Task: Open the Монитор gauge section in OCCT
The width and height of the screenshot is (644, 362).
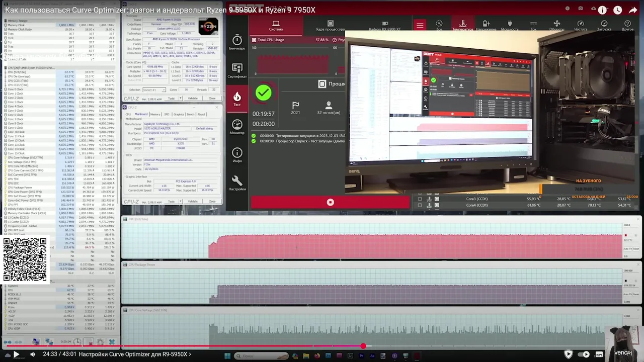Action: 237,127
